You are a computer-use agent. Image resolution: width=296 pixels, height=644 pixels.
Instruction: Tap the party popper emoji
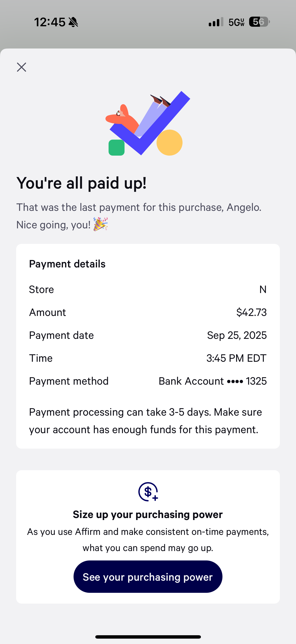click(101, 224)
